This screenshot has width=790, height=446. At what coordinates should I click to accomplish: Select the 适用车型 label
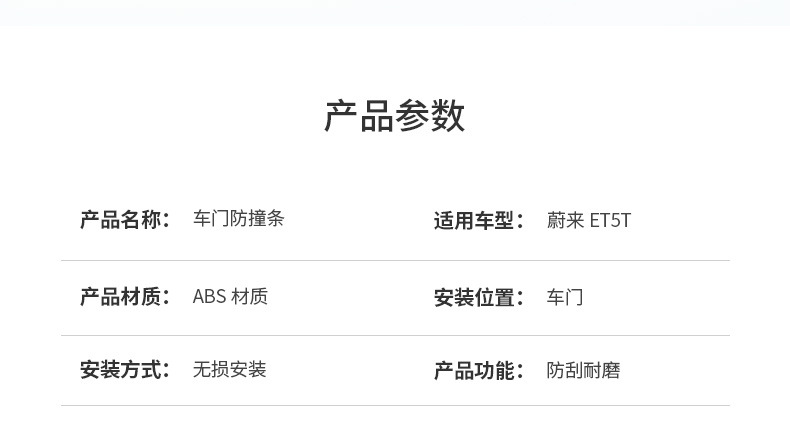point(474,221)
